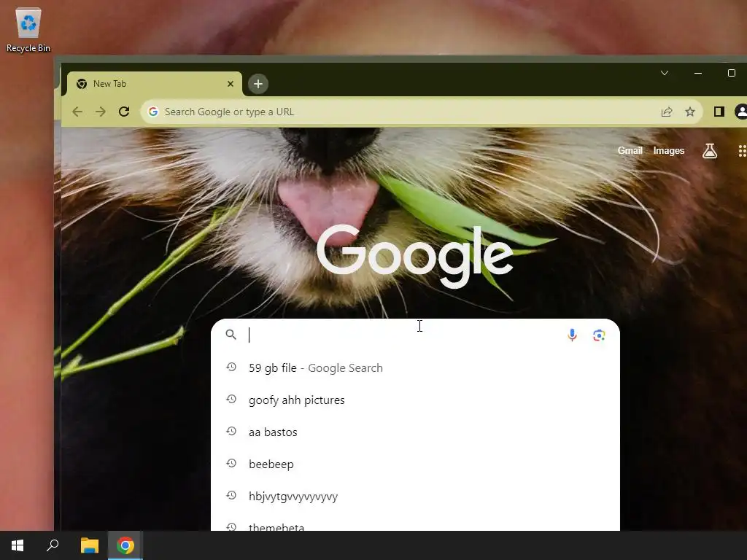Go forward with the forward arrow

(x=101, y=112)
